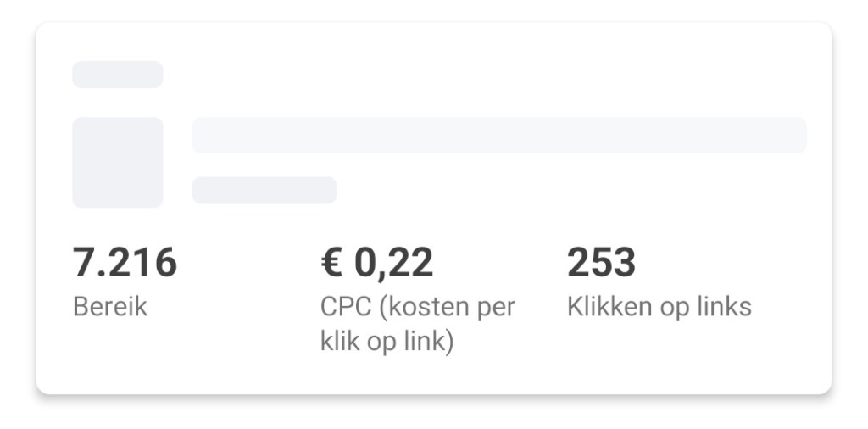
Task: Click the "op" word in Klikken op links
Action: point(674,308)
